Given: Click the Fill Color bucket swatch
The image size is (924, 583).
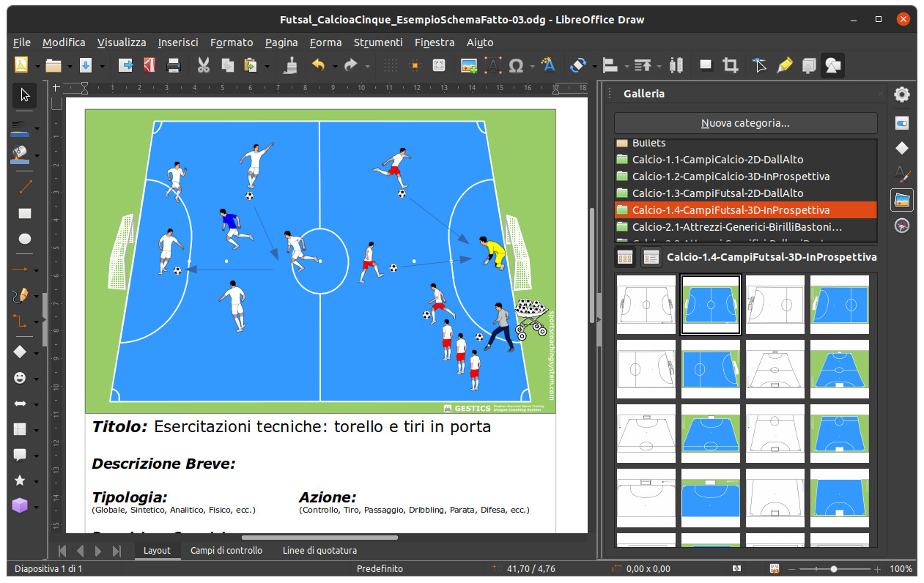Looking at the screenshot, I should point(21,155).
